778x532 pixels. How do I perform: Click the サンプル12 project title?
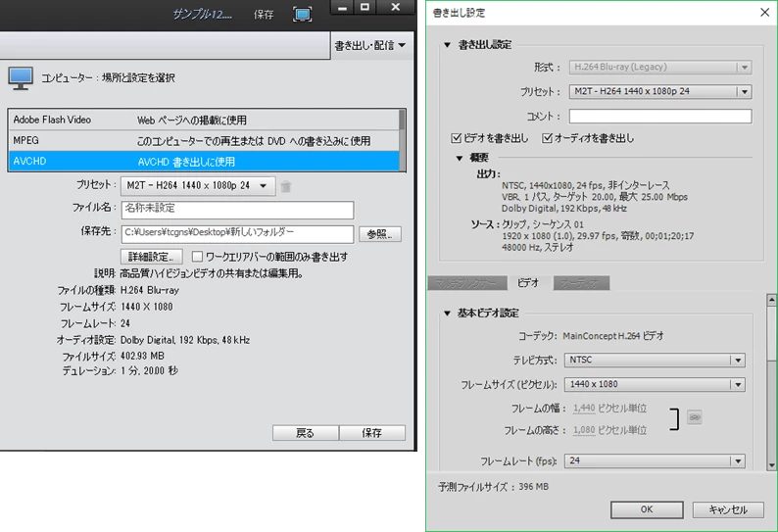tap(202, 14)
